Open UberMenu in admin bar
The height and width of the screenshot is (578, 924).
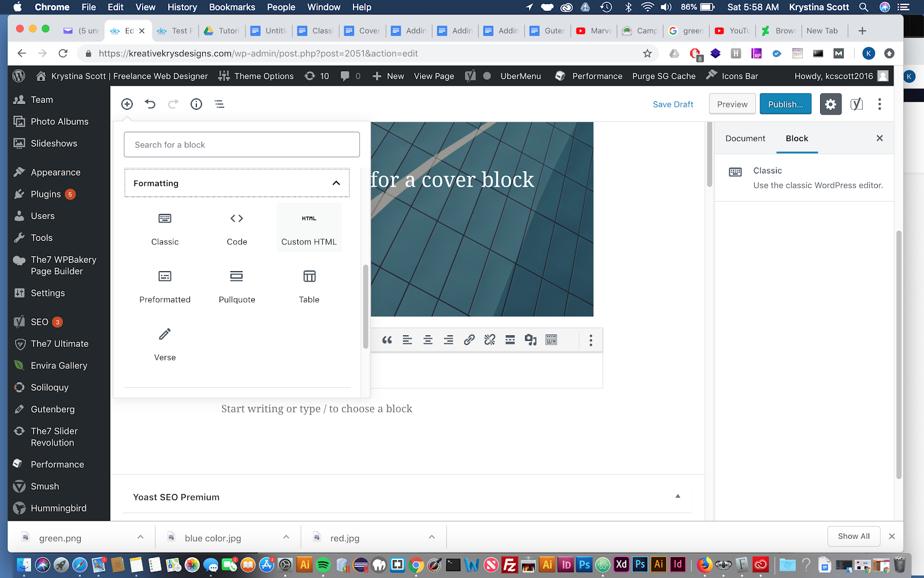pos(520,76)
